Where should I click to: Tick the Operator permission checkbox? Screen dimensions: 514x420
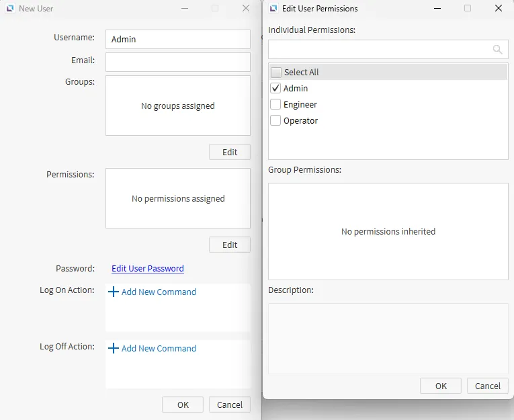pos(275,121)
